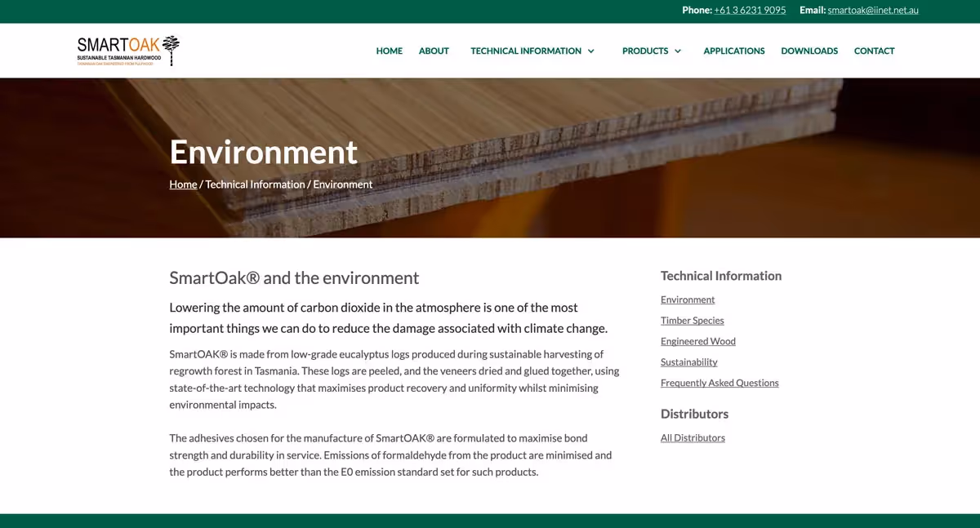Viewport: 980px width, 528px height.
Task: Follow the Home breadcrumb link
Action: (x=183, y=184)
